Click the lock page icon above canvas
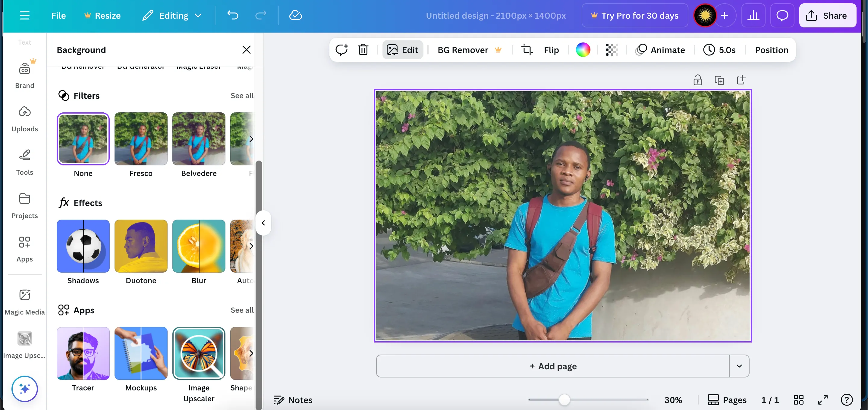Screen dimensions: 868x410 coord(697,80)
